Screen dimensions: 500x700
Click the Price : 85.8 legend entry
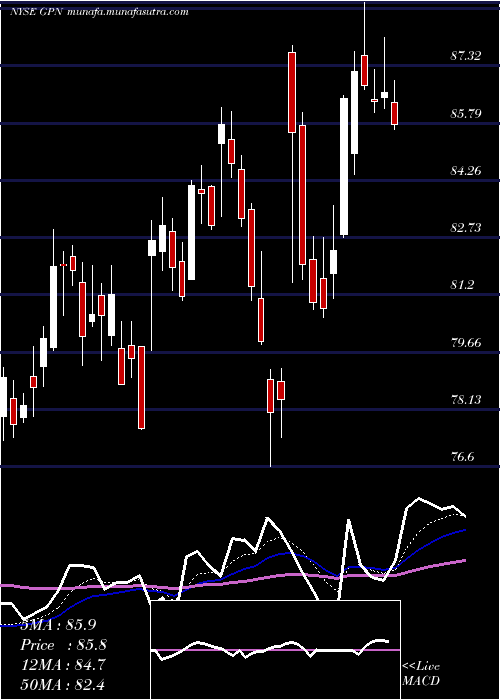pos(63,645)
